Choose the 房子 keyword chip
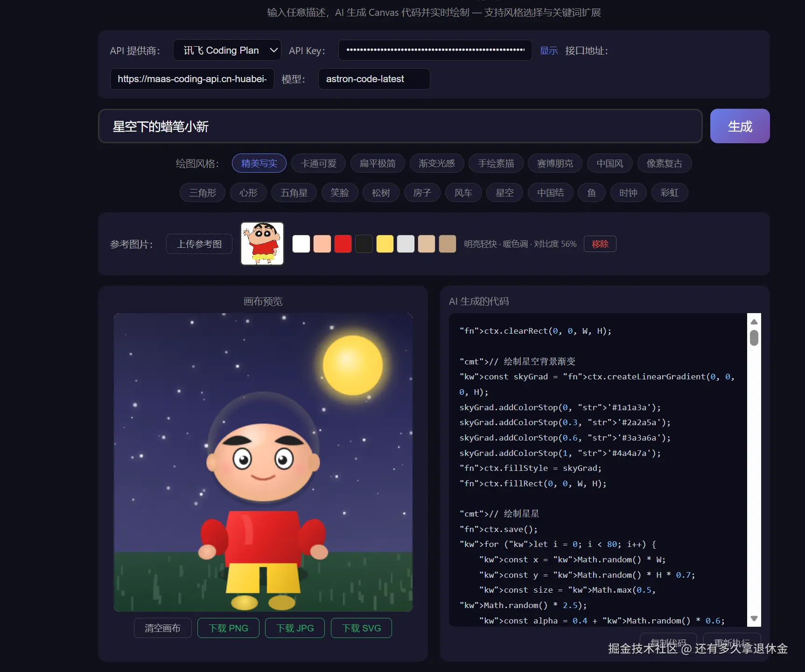The height and width of the screenshot is (672, 805). click(422, 193)
